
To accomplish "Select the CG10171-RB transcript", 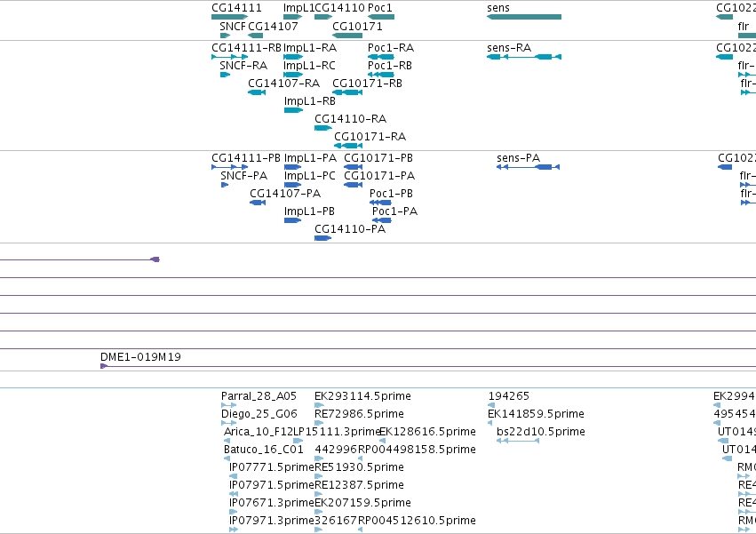I will click(x=347, y=92).
